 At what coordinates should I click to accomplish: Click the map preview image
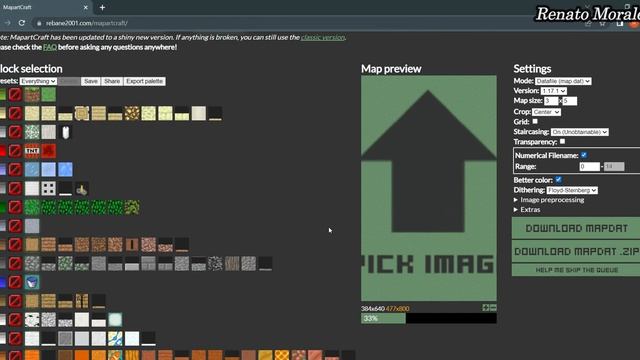click(x=429, y=188)
